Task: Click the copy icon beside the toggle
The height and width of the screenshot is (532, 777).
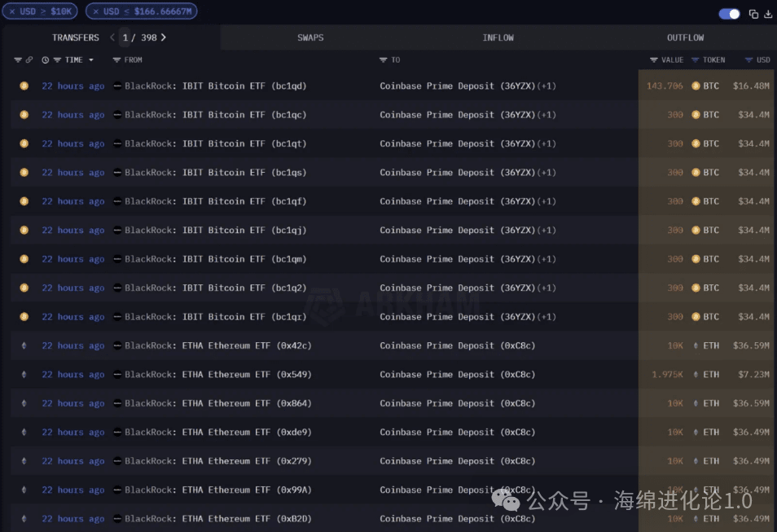Action: (753, 14)
